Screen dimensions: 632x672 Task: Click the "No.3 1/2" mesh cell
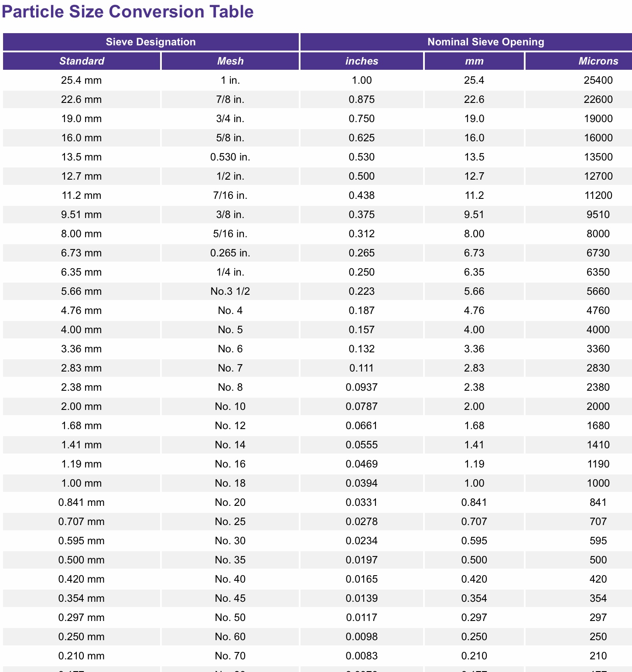[230, 291]
